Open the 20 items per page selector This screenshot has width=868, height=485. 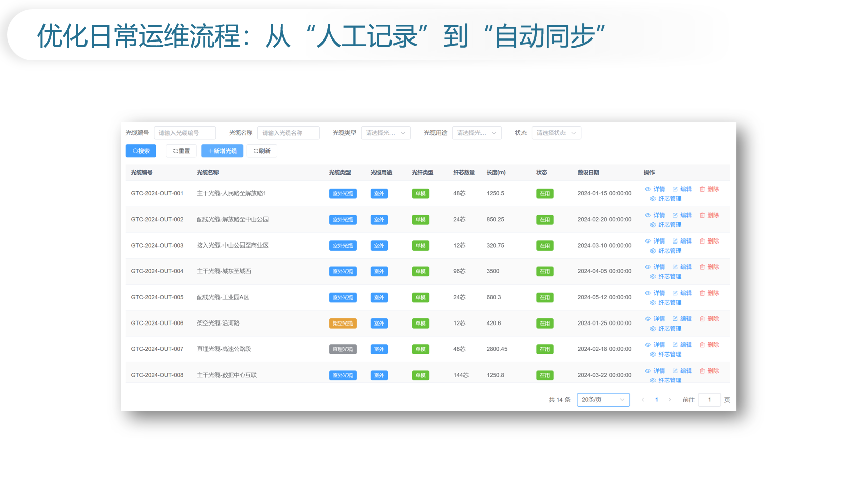603,400
